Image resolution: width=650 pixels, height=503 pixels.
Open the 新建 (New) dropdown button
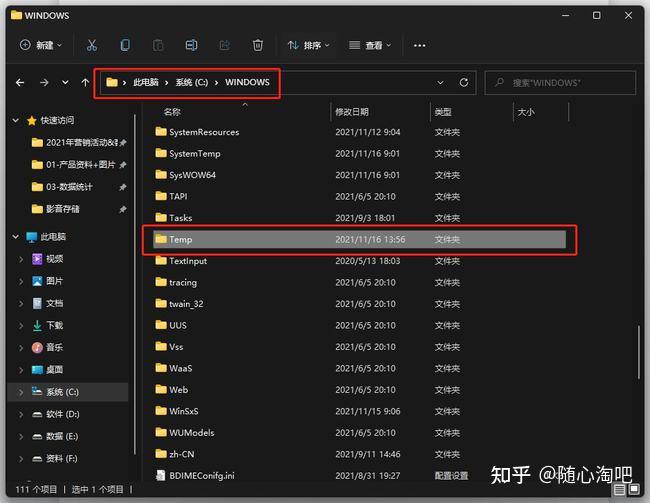point(41,45)
